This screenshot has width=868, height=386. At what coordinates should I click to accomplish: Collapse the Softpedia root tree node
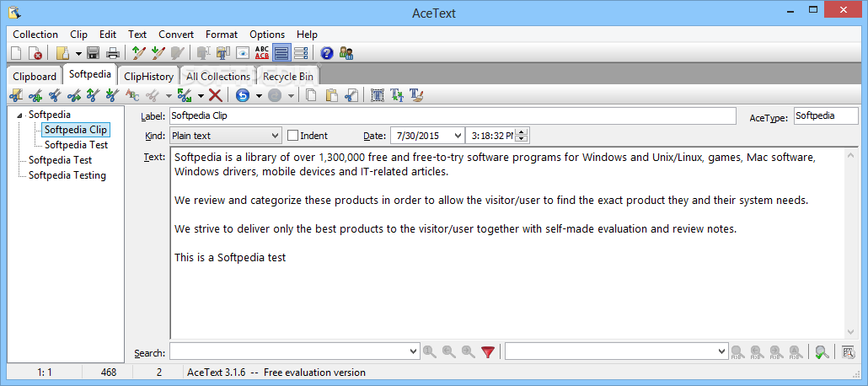(20, 115)
